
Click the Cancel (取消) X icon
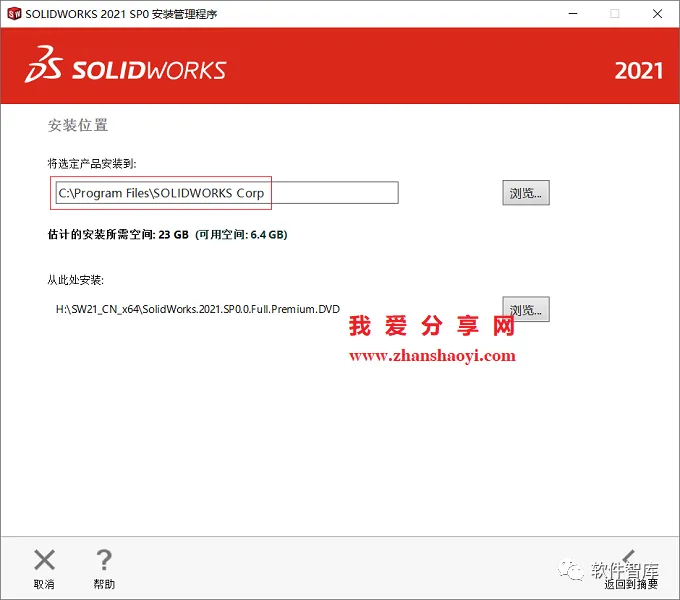pos(44,560)
